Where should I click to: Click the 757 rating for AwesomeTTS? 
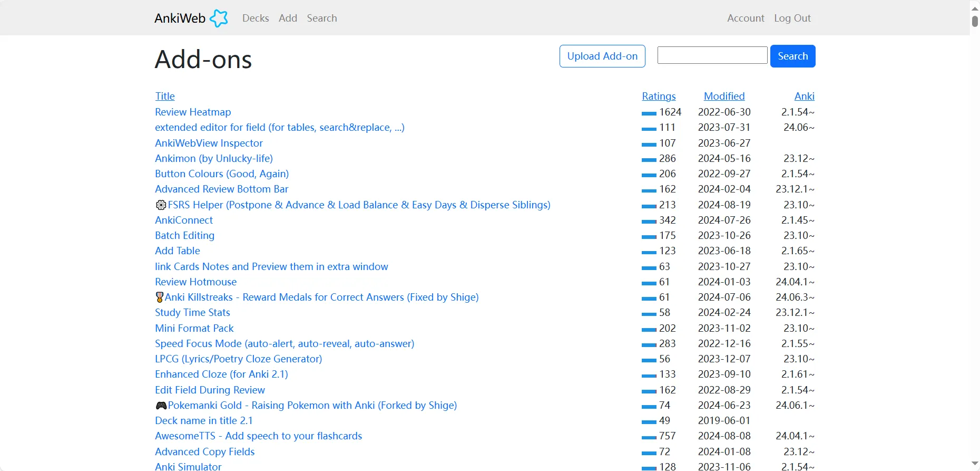[667, 436]
